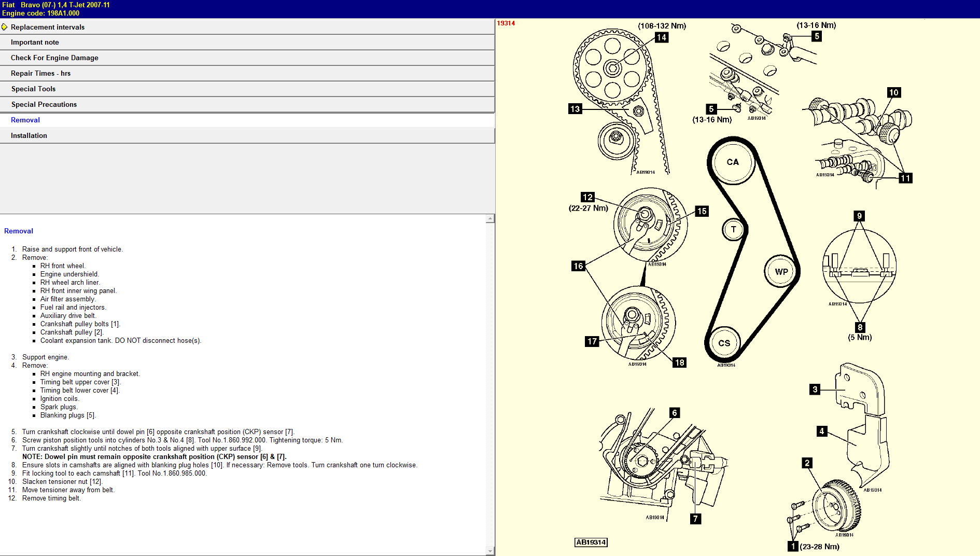Click the (23-28 Nm) torque label

820,547
